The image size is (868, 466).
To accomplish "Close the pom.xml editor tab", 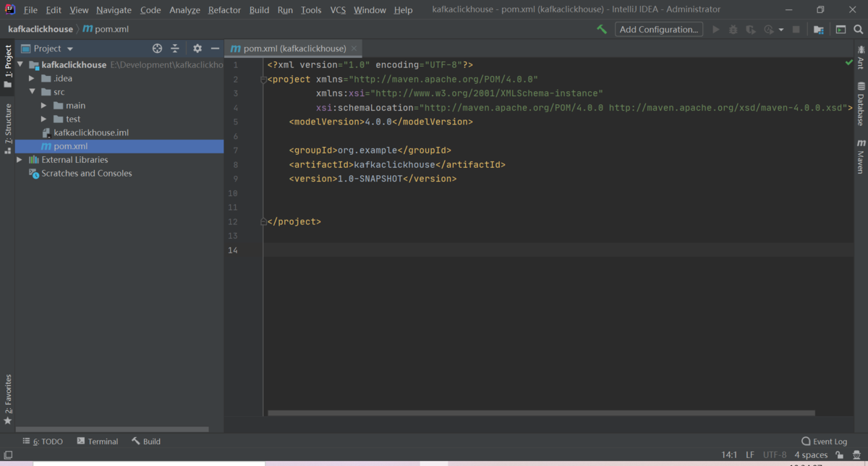I will point(354,48).
